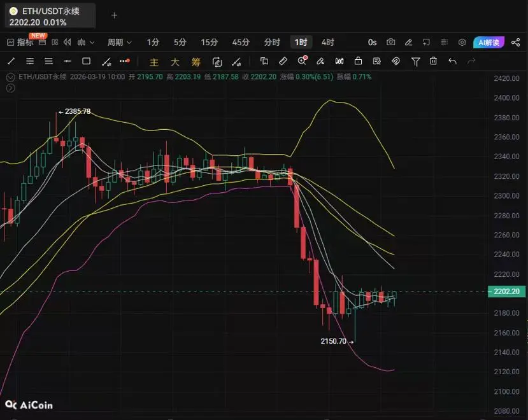
Task: Select the horizontal ray line tool
Action: [68, 61]
